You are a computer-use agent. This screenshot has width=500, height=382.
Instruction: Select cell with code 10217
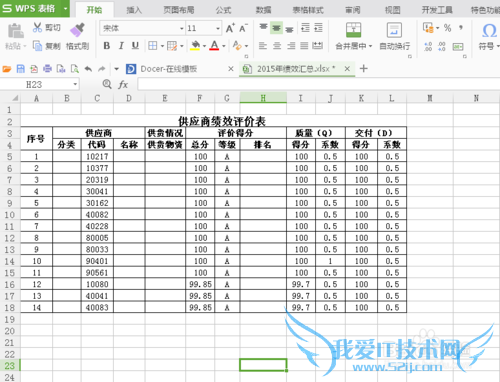[x=97, y=156]
